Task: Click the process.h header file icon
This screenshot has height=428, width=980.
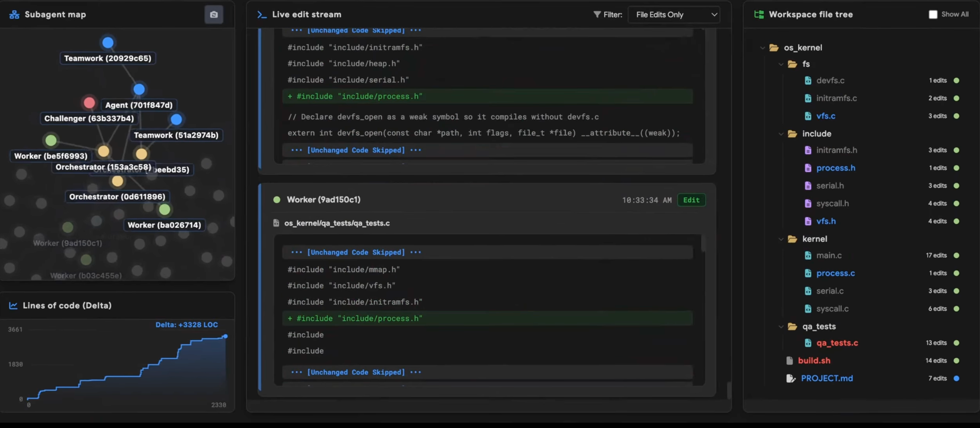Action: click(x=808, y=168)
